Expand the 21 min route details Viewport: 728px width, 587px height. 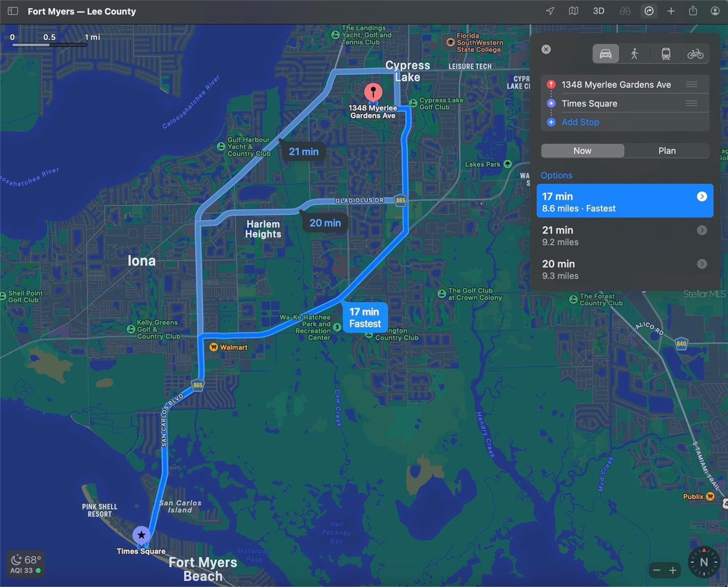pos(702,230)
